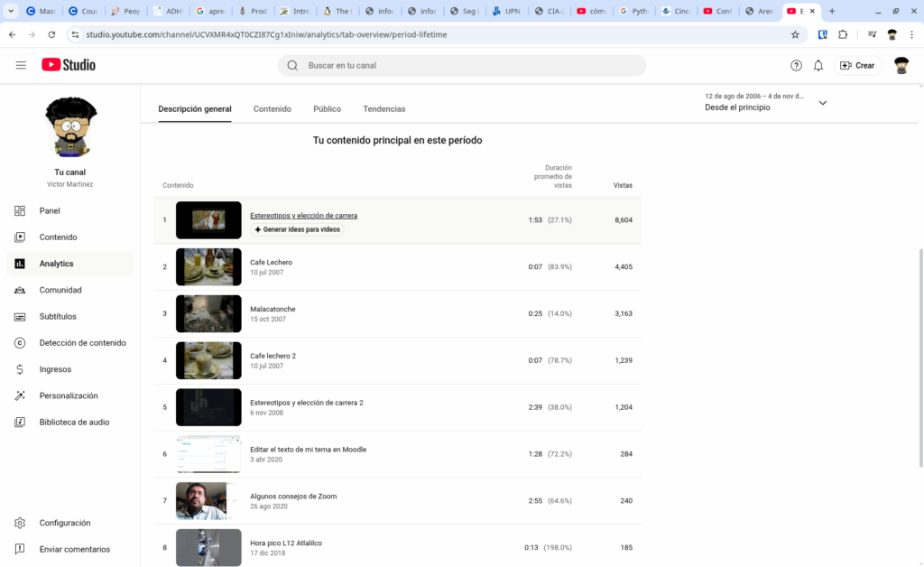The image size is (924, 567).
Task: Bookmark this page with the star icon
Action: (x=795, y=34)
